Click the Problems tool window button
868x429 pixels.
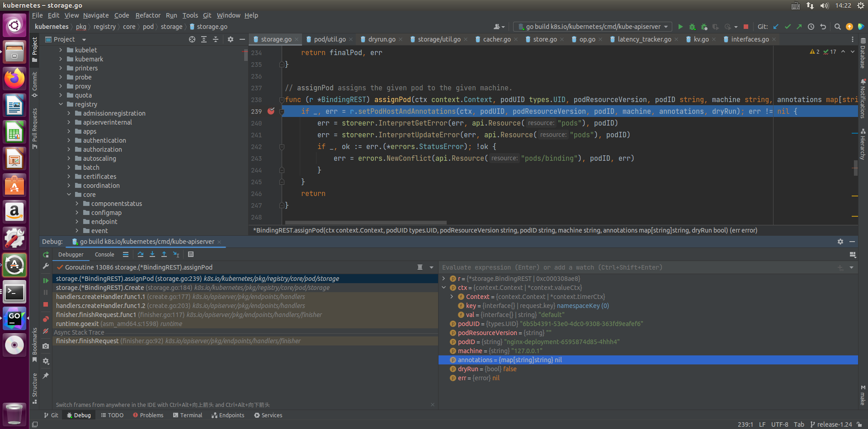point(148,415)
